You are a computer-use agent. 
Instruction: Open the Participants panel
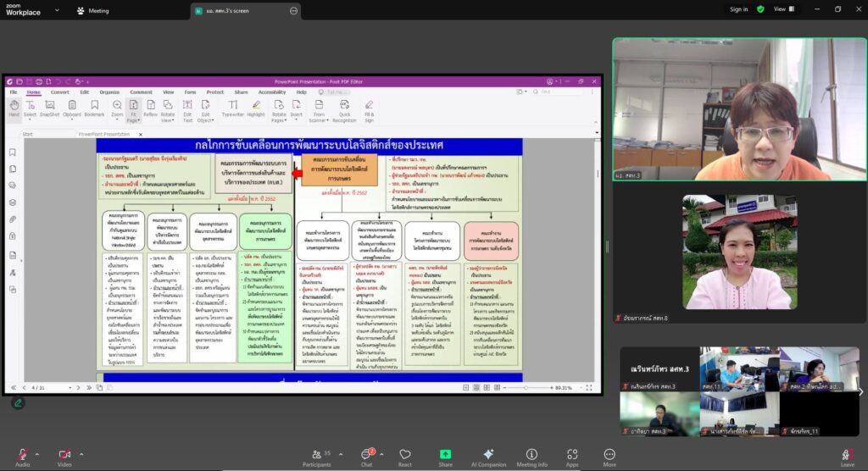316,455
